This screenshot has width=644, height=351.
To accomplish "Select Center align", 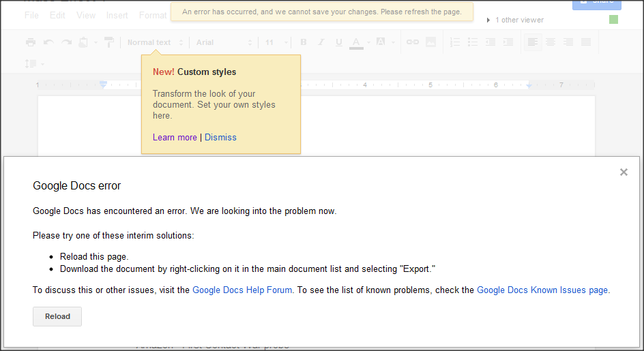I will tap(551, 42).
